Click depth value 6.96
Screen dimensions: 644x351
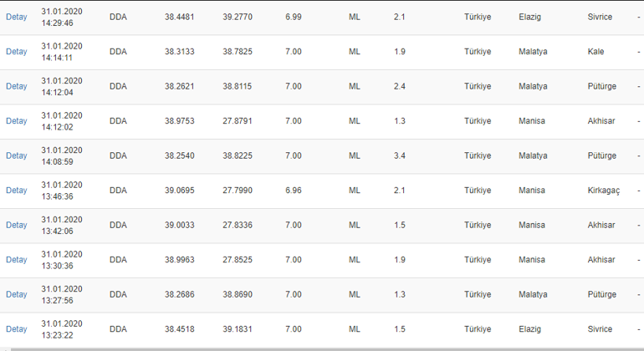click(x=294, y=191)
